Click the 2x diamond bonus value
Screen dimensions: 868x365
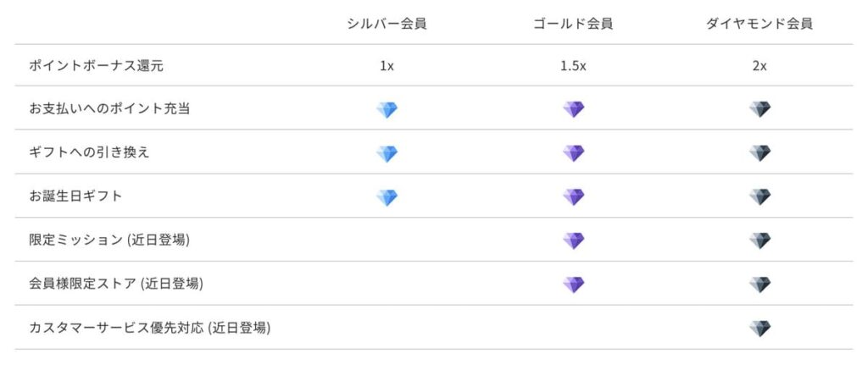pyautogui.click(x=759, y=66)
